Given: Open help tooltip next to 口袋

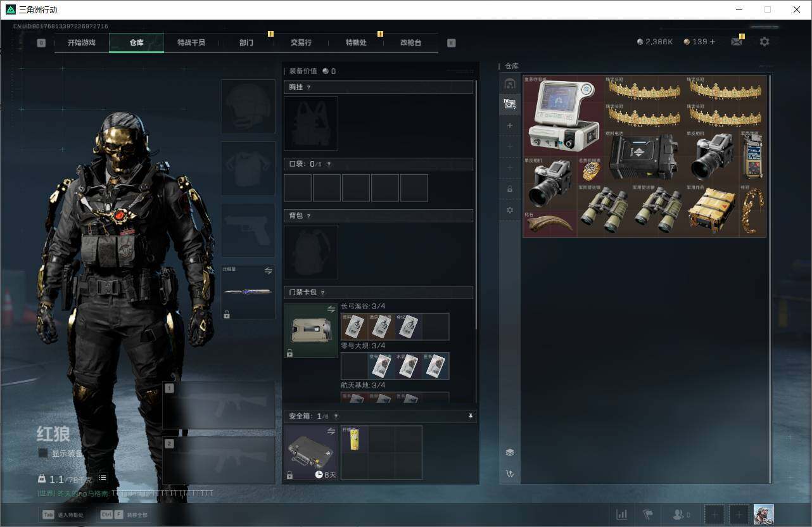Looking at the screenshot, I should click(329, 164).
